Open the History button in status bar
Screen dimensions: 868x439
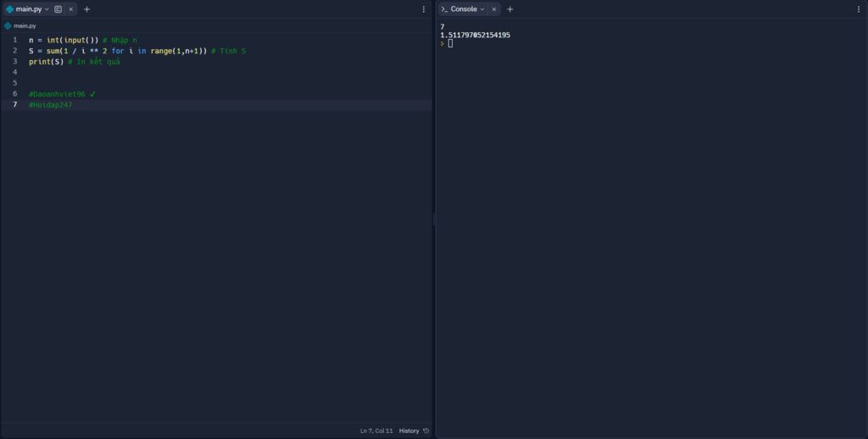(409, 431)
